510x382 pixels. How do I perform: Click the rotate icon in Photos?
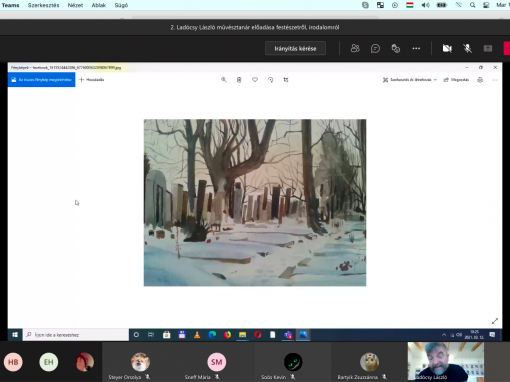click(270, 80)
